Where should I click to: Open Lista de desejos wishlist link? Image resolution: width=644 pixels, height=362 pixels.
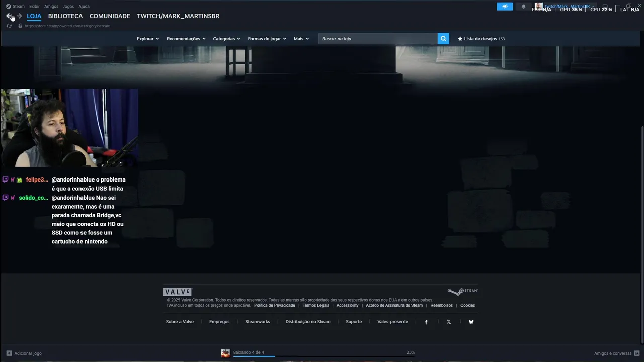tap(481, 39)
